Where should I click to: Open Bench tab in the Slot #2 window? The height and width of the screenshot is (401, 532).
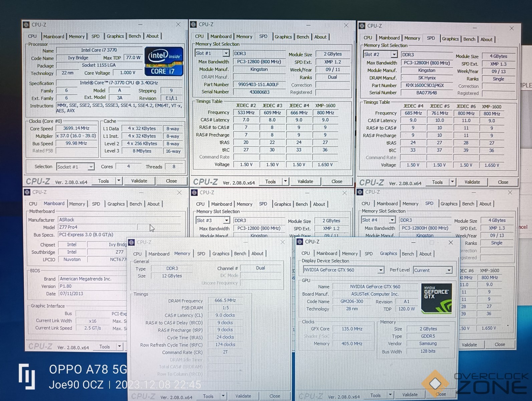(x=469, y=39)
